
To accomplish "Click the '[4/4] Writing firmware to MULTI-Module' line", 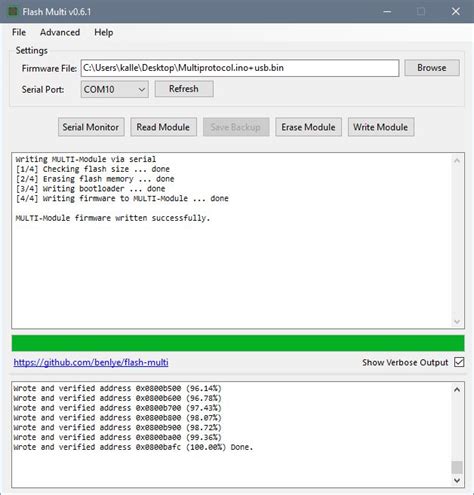I will [x=122, y=198].
